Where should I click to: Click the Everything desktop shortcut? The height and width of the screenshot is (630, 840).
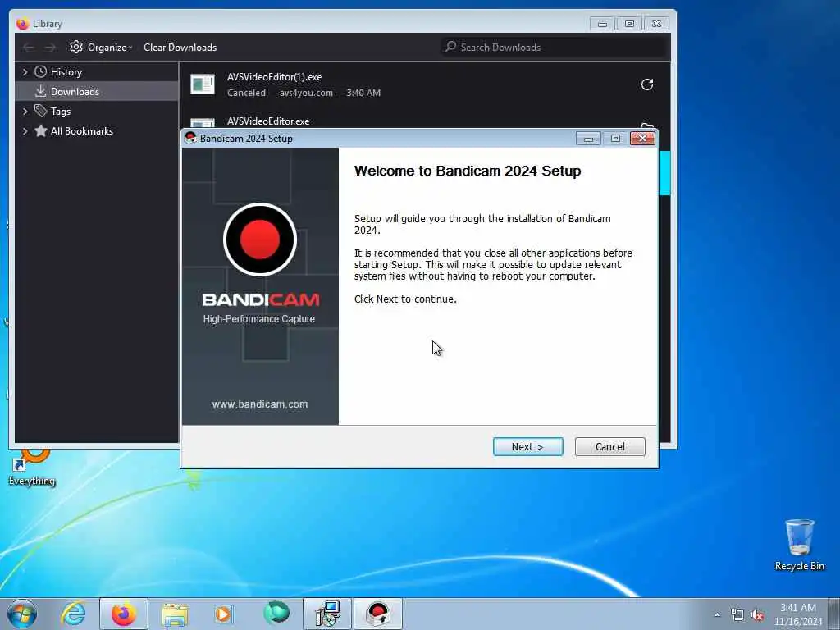32,468
